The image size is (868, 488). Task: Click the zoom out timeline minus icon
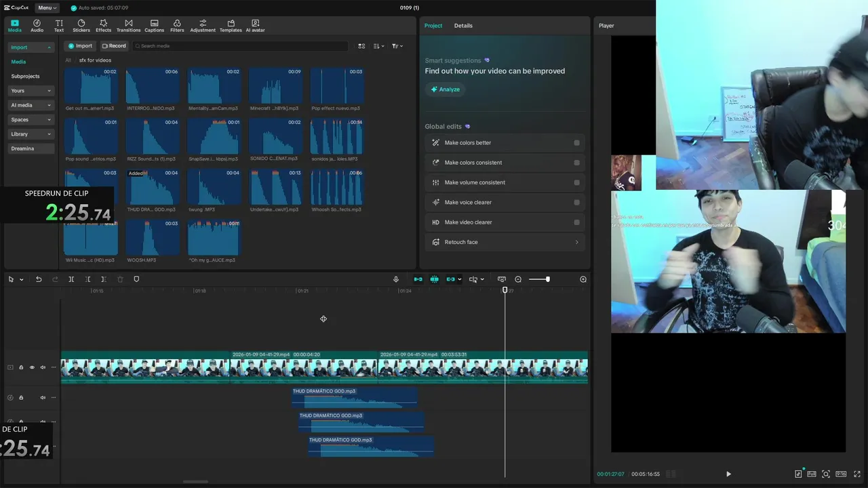[x=518, y=279]
